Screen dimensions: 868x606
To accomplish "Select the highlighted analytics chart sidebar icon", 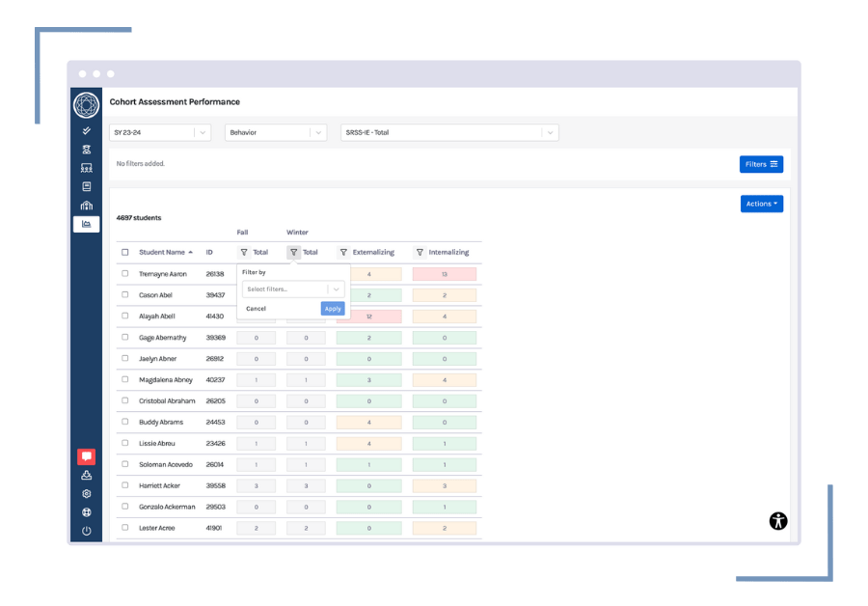I will click(x=87, y=224).
